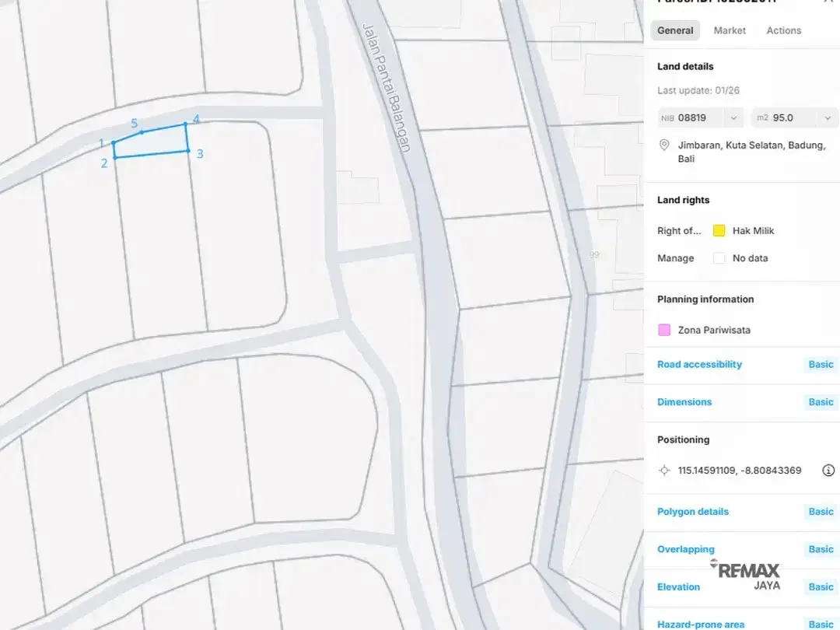The width and height of the screenshot is (840, 630).
Task: Click the crosshair icon next to coordinates
Action: tap(664, 471)
